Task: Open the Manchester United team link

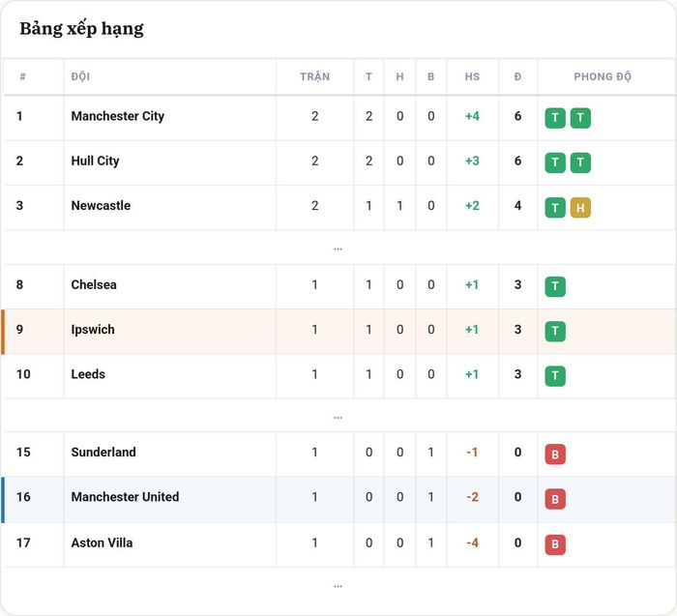Action: click(x=125, y=497)
